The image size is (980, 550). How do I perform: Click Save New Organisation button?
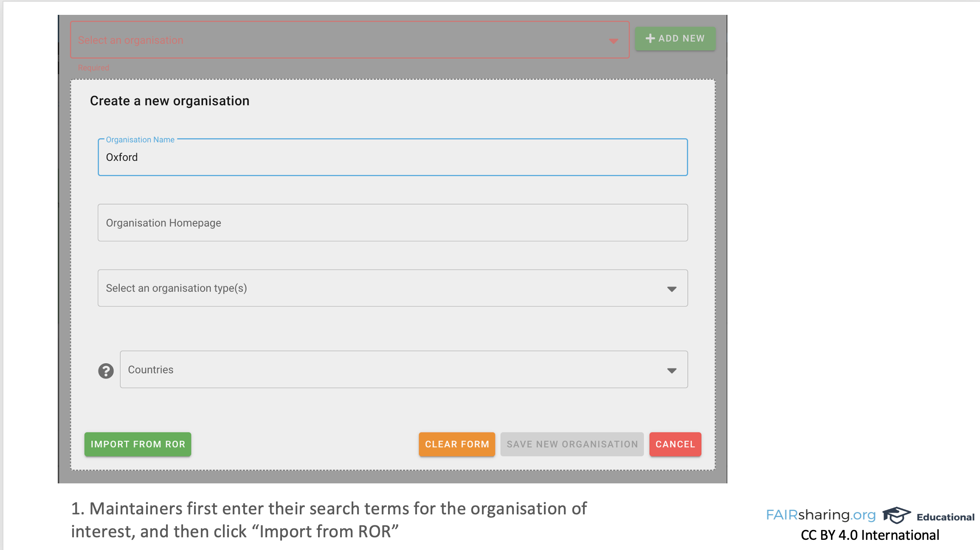click(x=572, y=444)
